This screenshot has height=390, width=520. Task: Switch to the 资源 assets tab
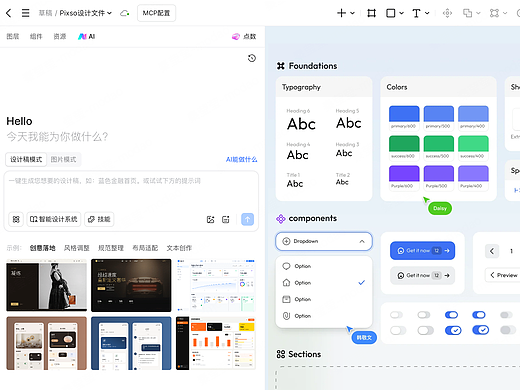[x=60, y=36]
